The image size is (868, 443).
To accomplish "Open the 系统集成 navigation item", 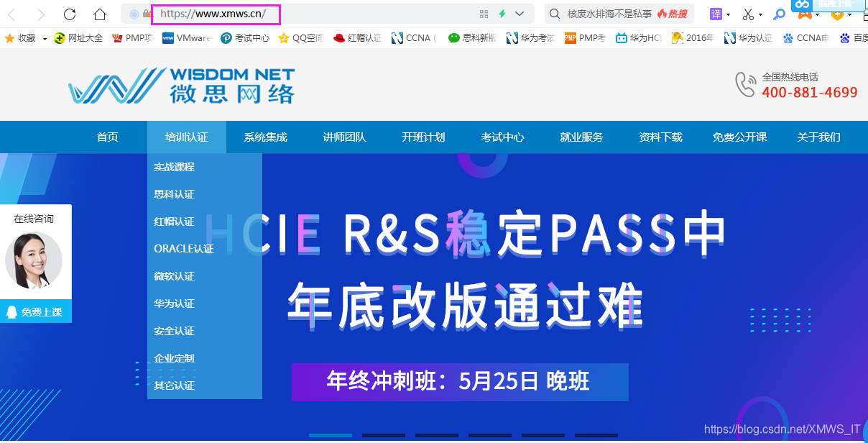I will coord(266,137).
